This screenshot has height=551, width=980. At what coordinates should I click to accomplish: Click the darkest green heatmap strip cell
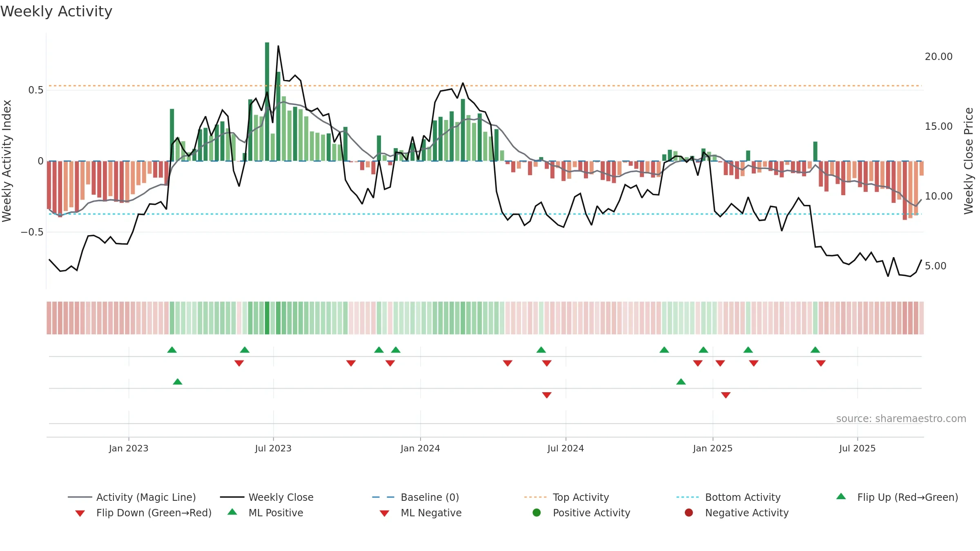pos(267,318)
